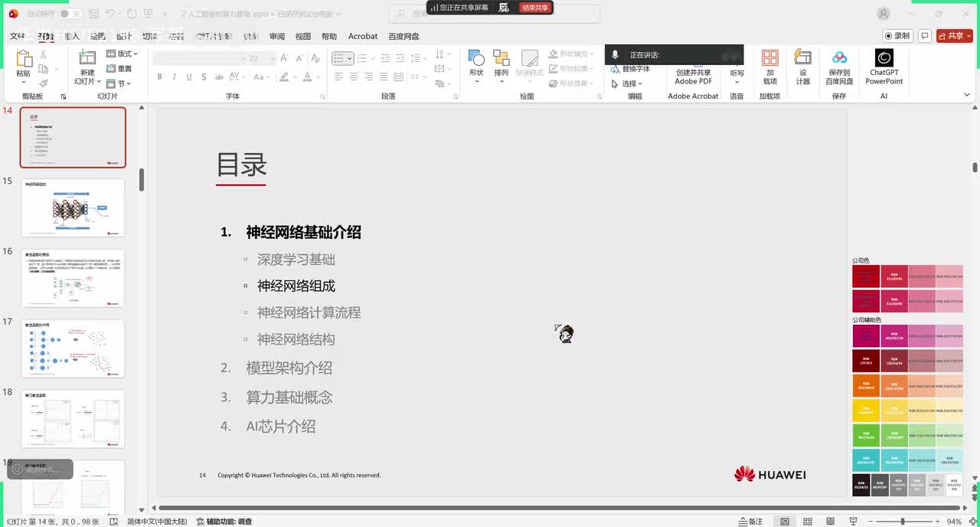Increase font size with larger A icon
The width and height of the screenshot is (980, 527).
tap(285, 58)
